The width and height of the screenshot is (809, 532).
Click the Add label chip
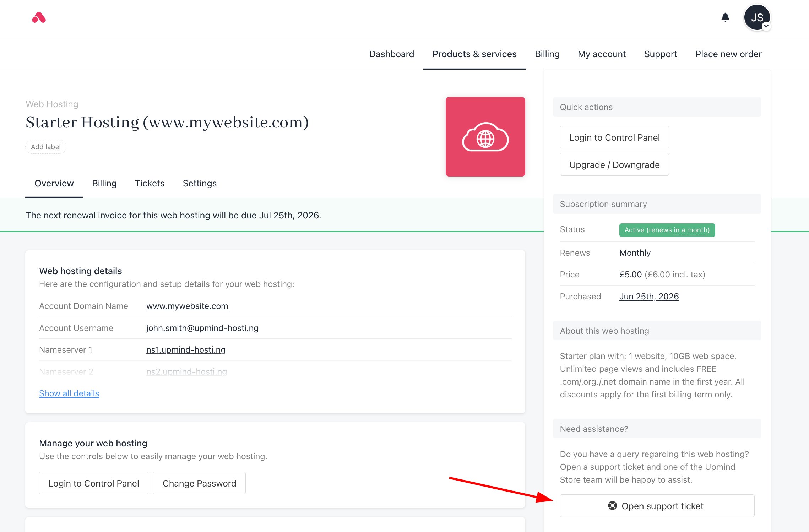point(45,147)
